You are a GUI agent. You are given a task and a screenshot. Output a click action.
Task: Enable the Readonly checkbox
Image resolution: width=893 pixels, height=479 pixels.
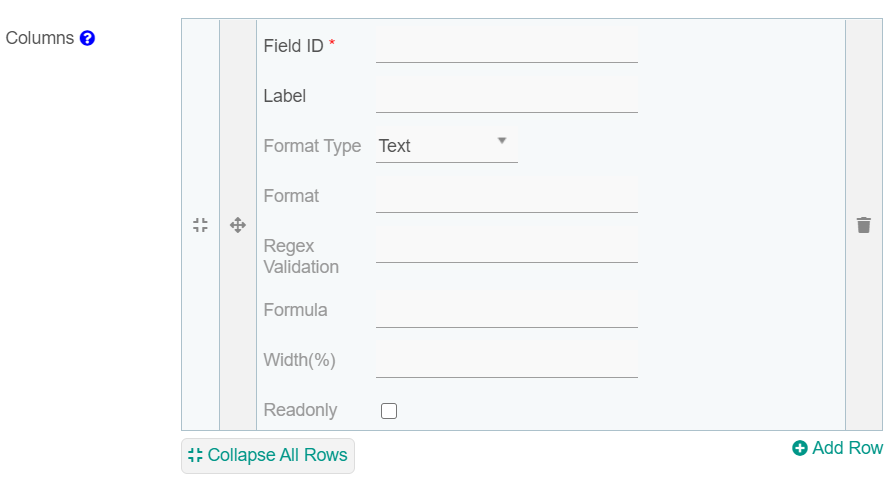coord(389,411)
